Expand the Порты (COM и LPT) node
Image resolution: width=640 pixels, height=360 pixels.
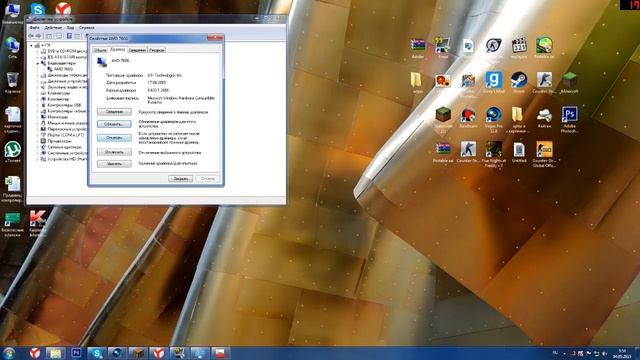point(38,135)
